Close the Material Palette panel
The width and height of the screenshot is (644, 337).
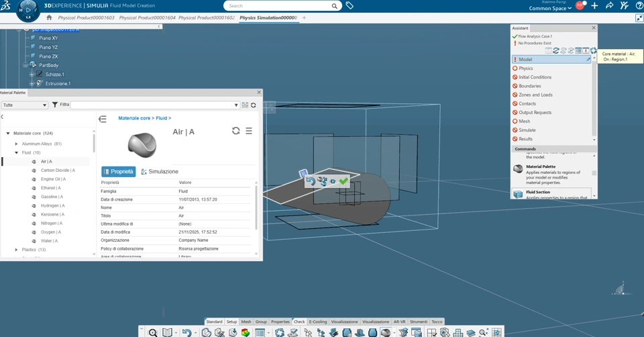tap(259, 93)
